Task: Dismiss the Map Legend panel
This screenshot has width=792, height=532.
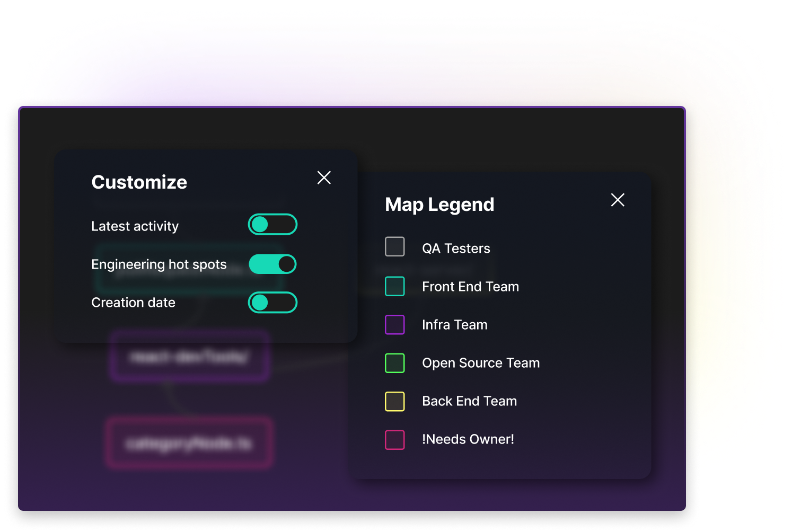Action: point(618,200)
